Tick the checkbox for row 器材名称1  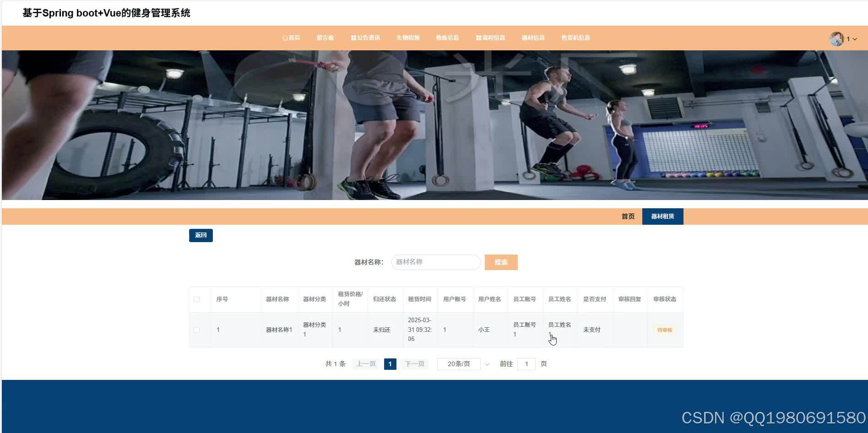196,330
